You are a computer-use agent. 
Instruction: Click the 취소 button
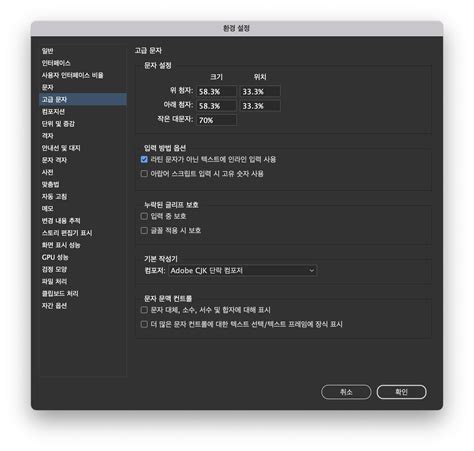point(346,392)
